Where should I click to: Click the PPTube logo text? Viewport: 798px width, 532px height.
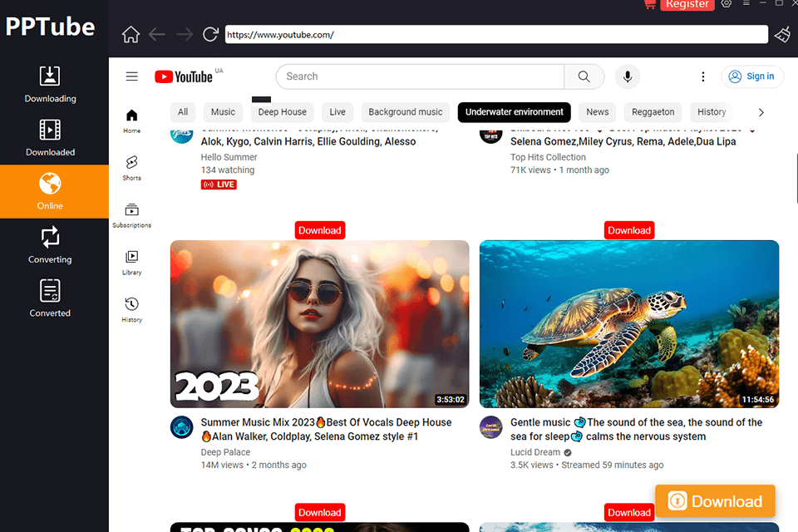click(x=50, y=27)
